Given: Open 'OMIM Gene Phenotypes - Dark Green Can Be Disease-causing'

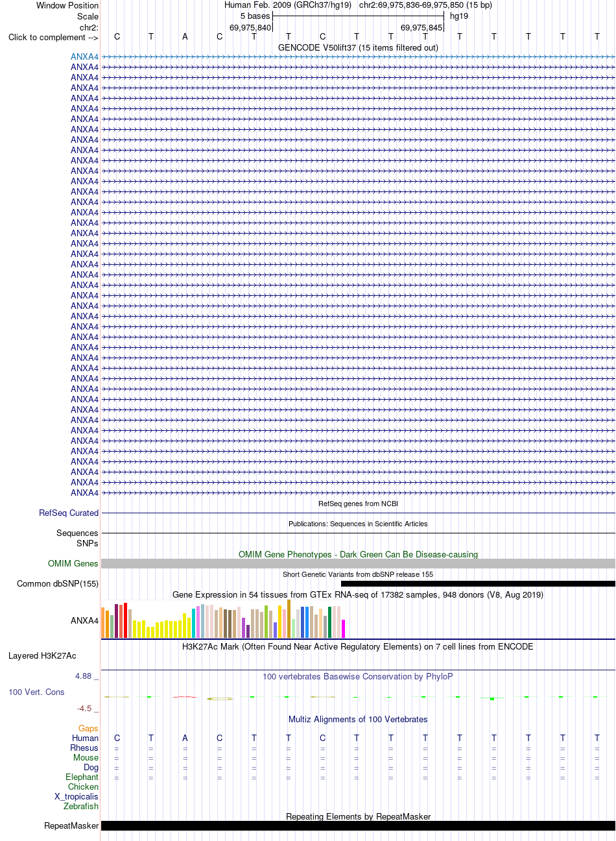Looking at the screenshot, I should [x=358, y=554].
